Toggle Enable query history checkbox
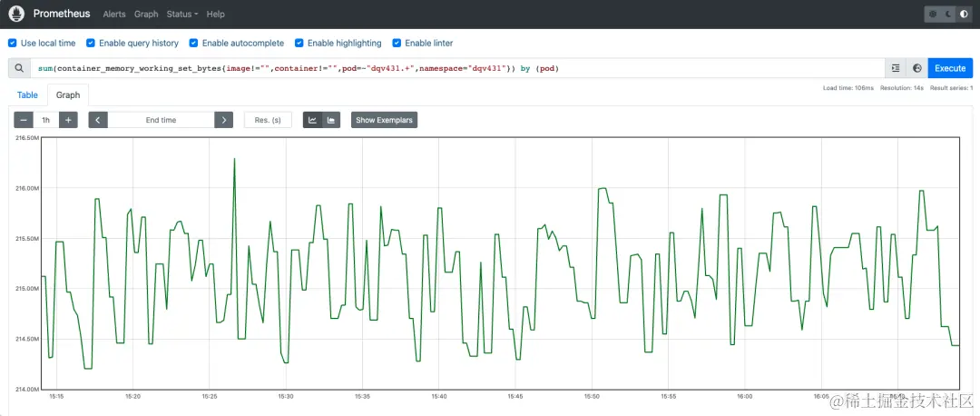This screenshot has height=416, width=980. (91, 44)
